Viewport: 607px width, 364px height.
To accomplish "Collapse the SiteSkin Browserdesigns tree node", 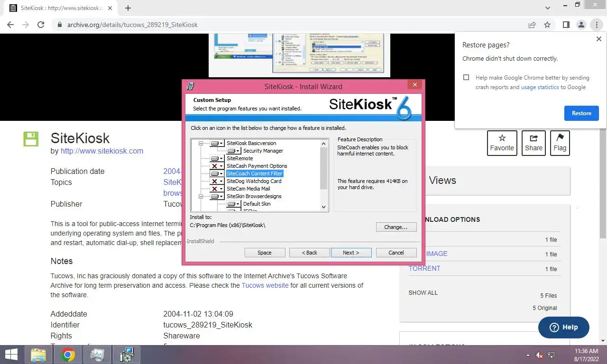I will click(x=201, y=196).
